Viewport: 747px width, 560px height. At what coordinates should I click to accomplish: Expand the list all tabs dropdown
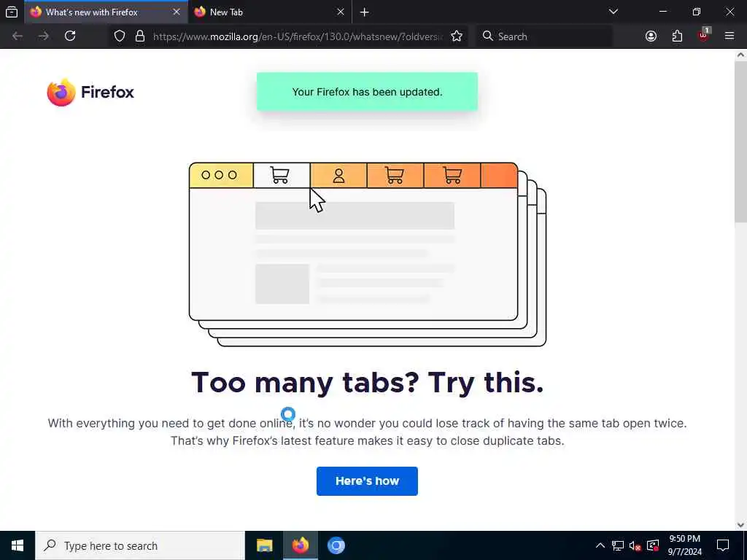[613, 12]
